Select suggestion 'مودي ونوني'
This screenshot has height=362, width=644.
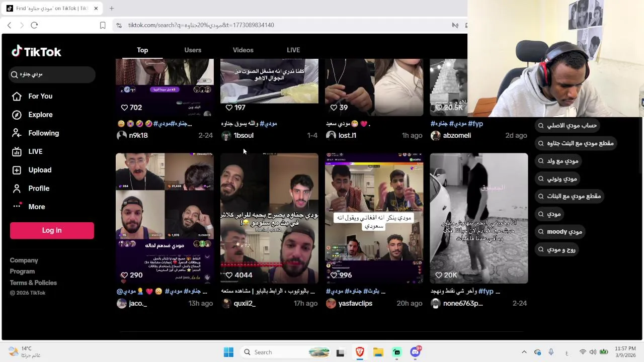click(557, 179)
